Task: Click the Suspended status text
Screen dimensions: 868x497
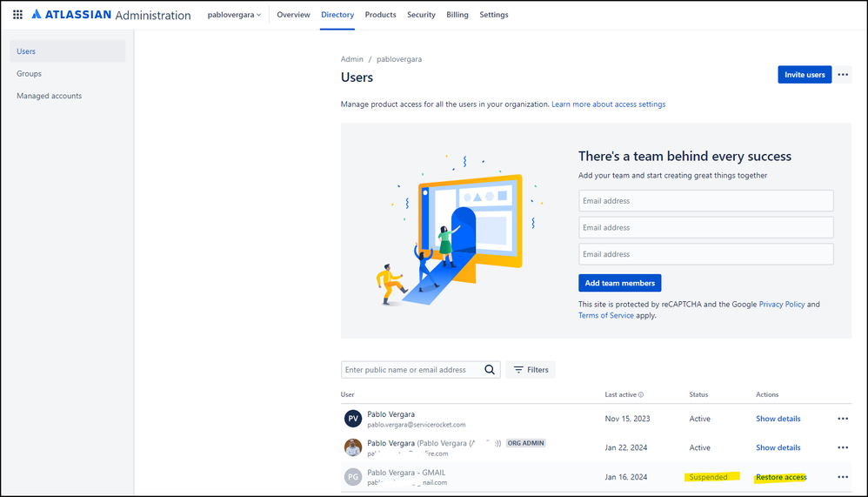Action: pyautogui.click(x=708, y=477)
